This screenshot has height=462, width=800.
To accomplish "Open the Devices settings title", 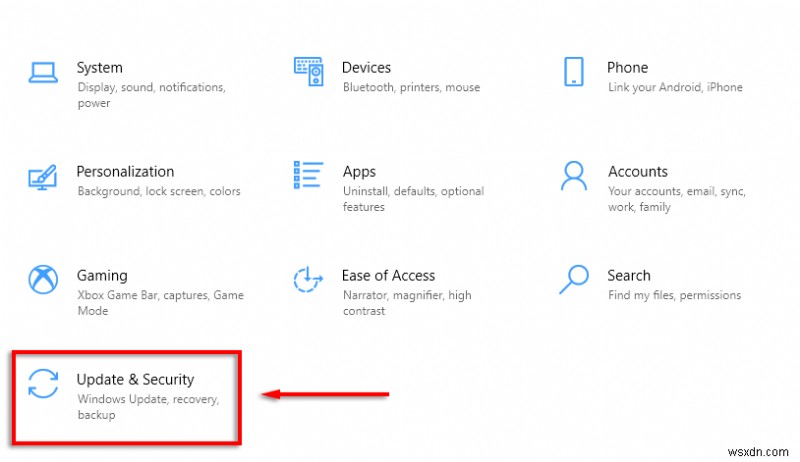I will (366, 67).
